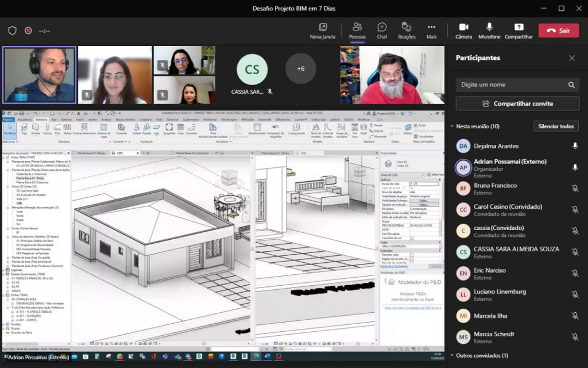The width and height of the screenshot is (588, 368).
Task: Click the red recording indicator icon
Action: pos(28,30)
